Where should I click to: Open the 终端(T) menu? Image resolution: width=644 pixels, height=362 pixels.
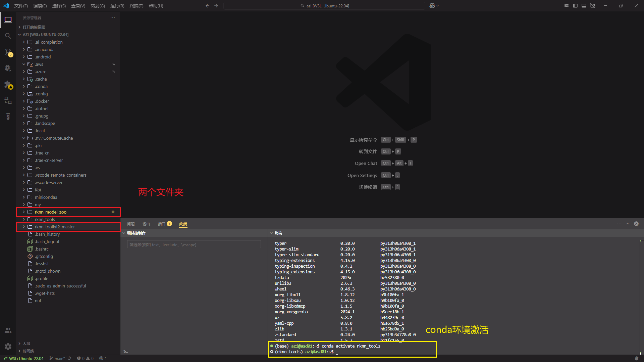(136, 6)
